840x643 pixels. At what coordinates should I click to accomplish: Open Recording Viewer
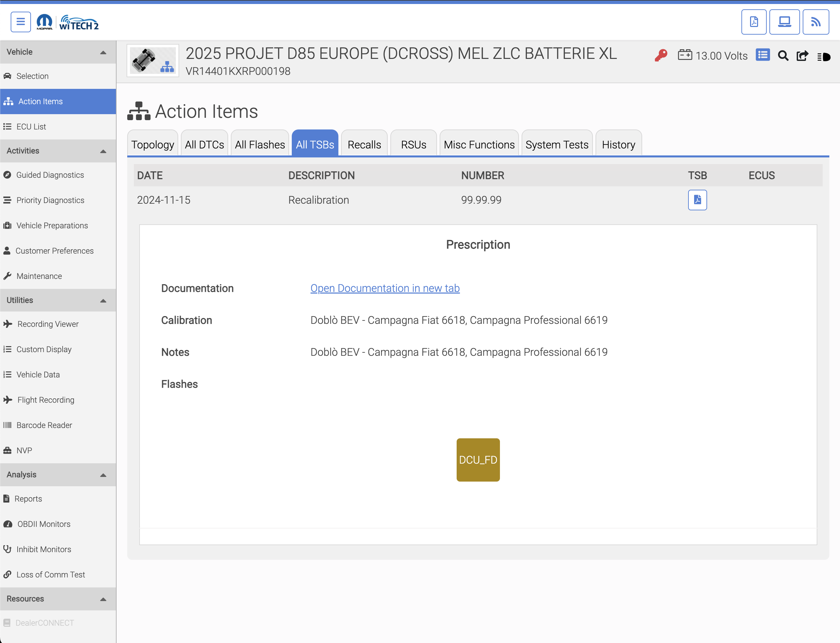point(58,324)
